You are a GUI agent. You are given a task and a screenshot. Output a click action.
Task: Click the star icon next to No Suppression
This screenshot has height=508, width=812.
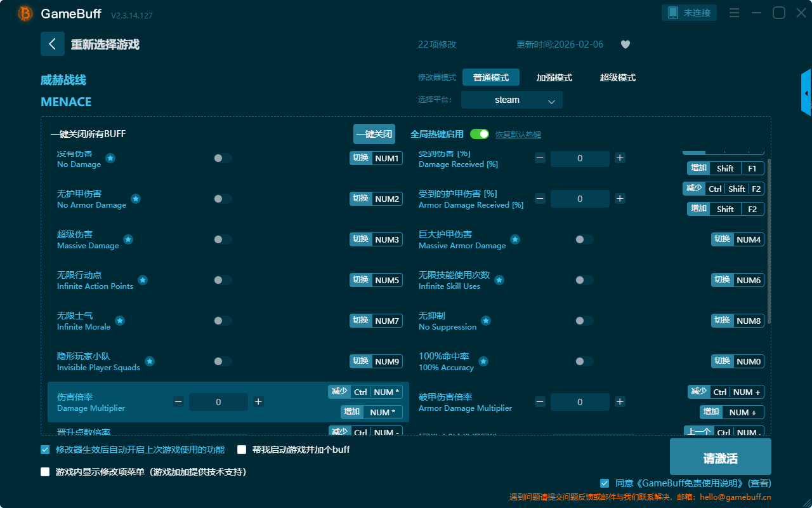coord(486,321)
